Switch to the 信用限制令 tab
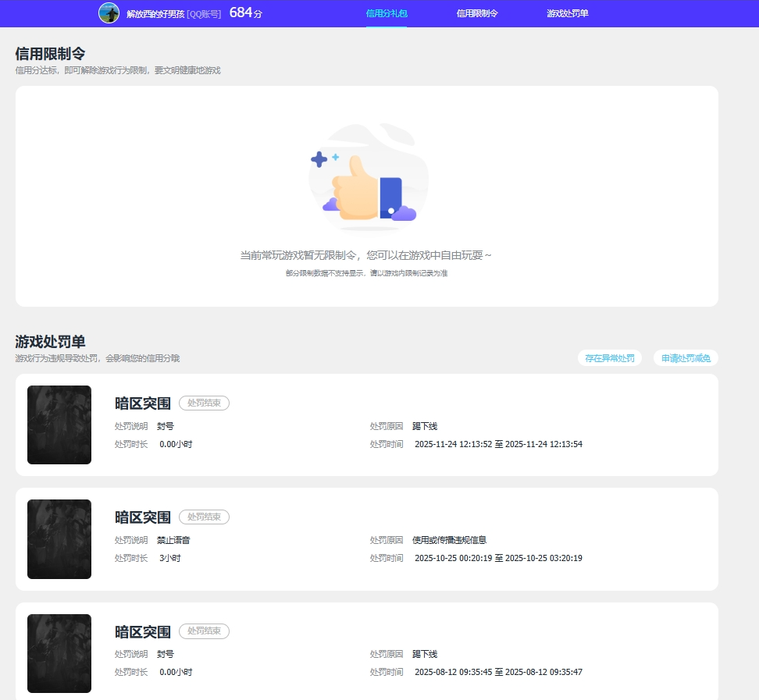The width and height of the screenshot is (759, 700). pos(477,13)
